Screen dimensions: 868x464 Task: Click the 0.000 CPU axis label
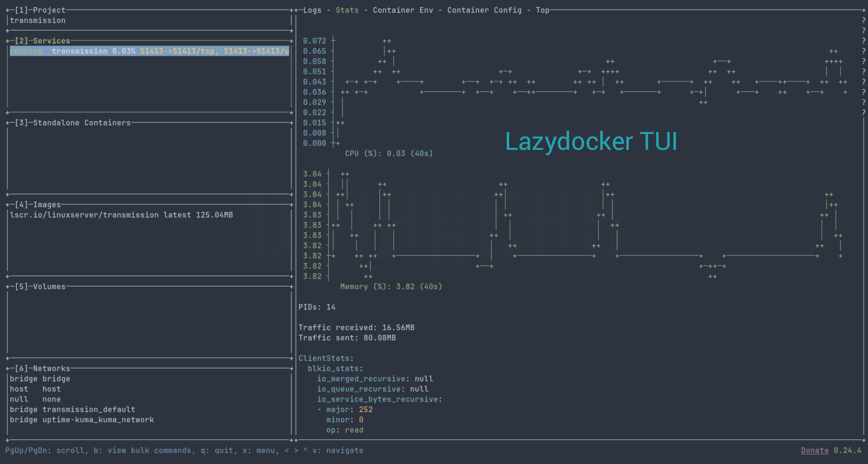pos(315,143)
